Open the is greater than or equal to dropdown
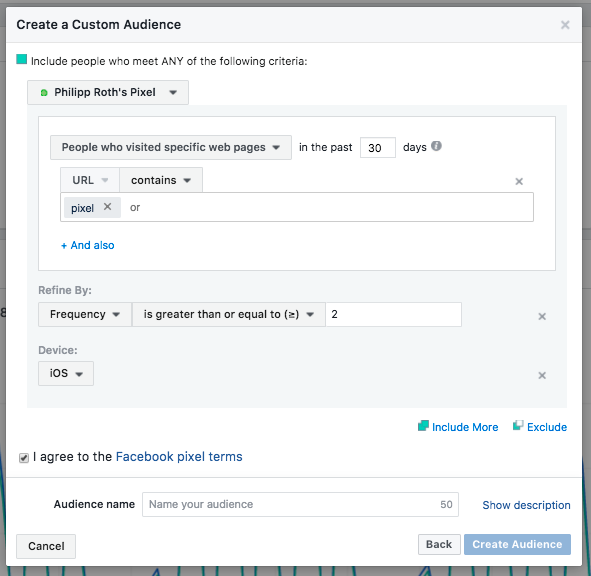Screen dimensions: 591x576 (x=229, y=314)
